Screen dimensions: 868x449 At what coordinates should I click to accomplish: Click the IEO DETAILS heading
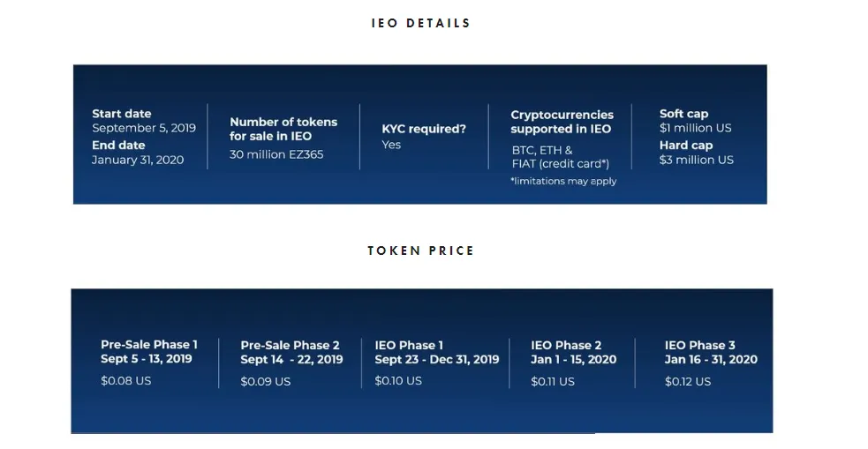point(420,23)
